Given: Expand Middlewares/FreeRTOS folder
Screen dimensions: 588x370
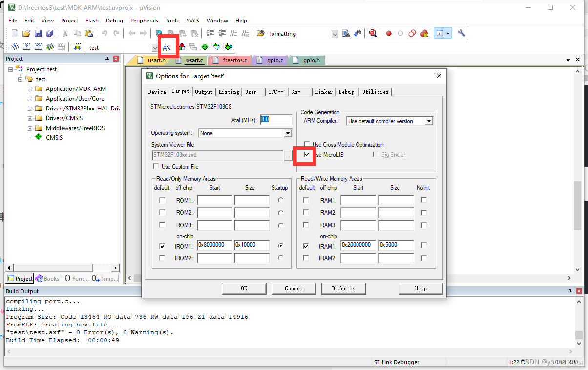Looking at the screenshot, I should 30,128.
